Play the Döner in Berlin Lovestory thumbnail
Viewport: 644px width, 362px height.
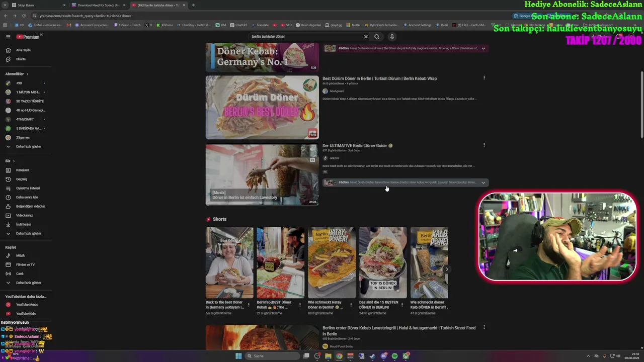click(262, 174)
